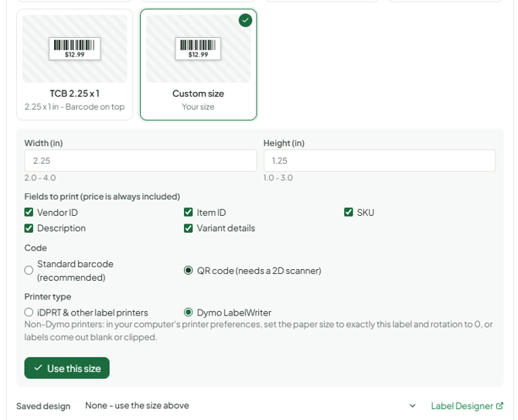The image size is (518, 420).
Task: Click the Use this size button
Action: 66,367
